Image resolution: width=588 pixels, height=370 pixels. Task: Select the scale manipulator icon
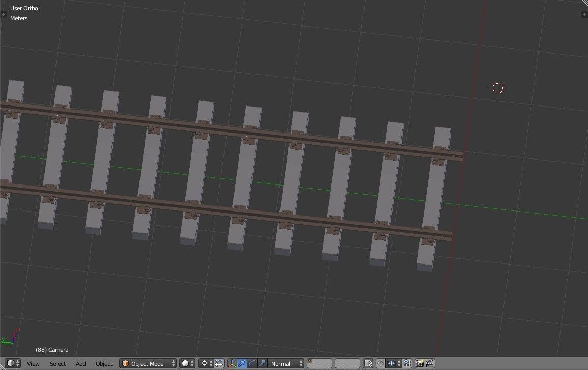pos(262,363)
